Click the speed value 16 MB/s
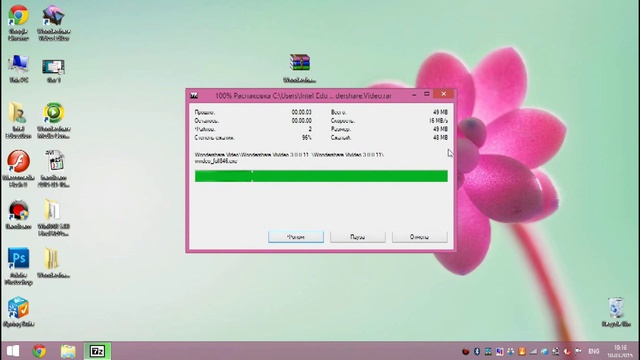This screenshot has height=360, width=640. 438,121
